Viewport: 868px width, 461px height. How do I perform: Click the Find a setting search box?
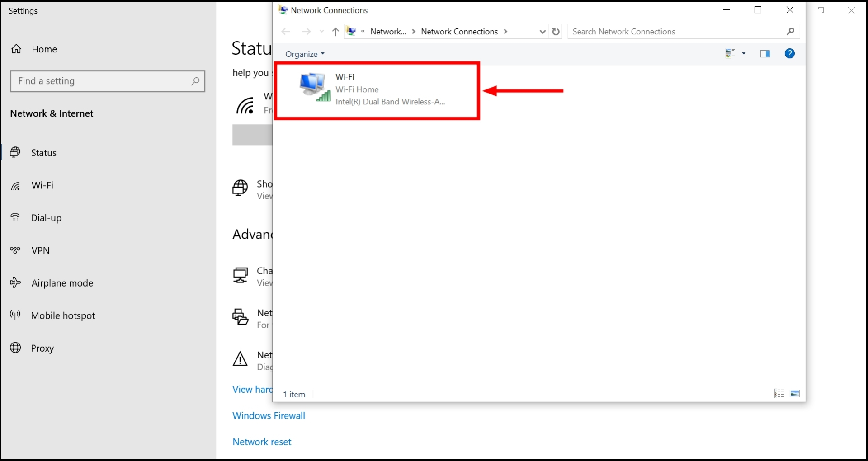point(108,81)
